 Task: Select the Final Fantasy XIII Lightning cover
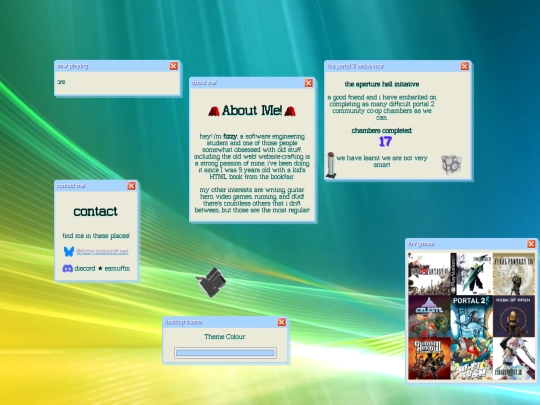click(x=514, y=359)
